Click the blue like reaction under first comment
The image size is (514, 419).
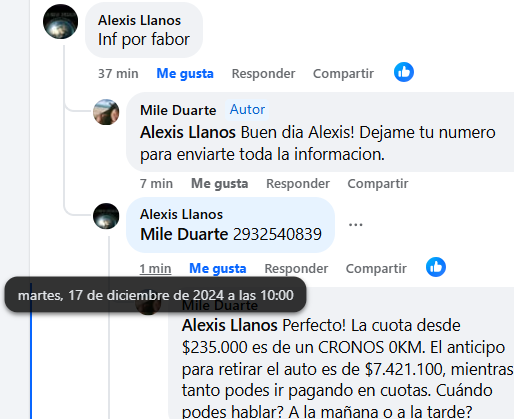pyautogui.click(x=404, y=72)
